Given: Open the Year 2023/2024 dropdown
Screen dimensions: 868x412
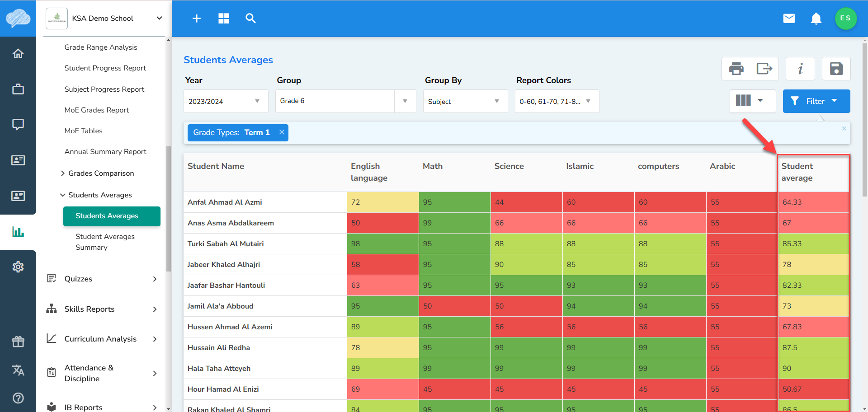Looking at the screenshot, I should (x=226, y=101).
